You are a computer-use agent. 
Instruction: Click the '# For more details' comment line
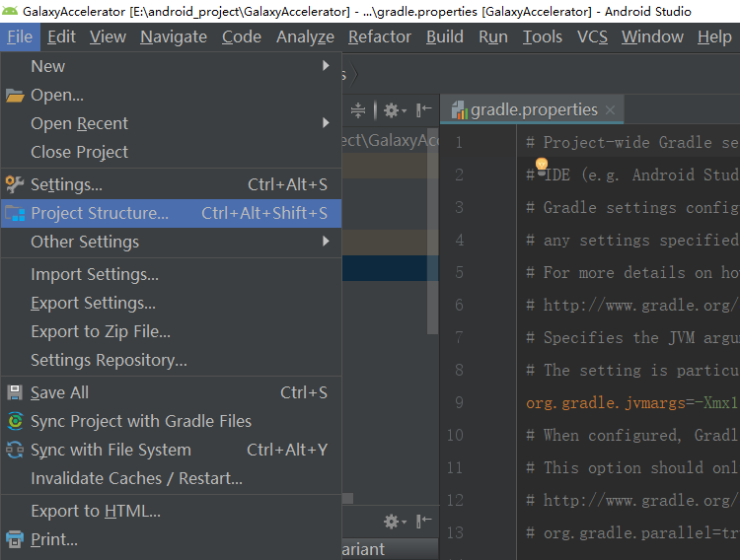[632, 273]
